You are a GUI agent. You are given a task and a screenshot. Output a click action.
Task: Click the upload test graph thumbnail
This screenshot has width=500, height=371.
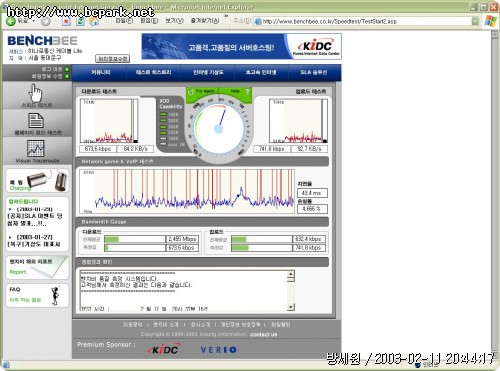(296, 121)
